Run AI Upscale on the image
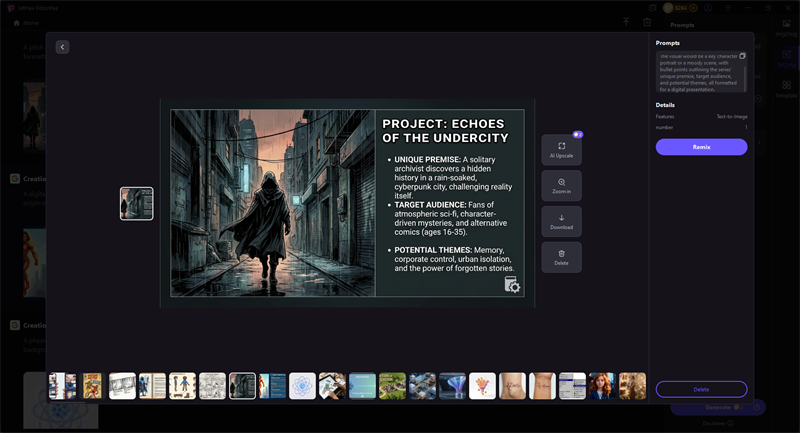 pyautogui.click(x=561, y=150)
